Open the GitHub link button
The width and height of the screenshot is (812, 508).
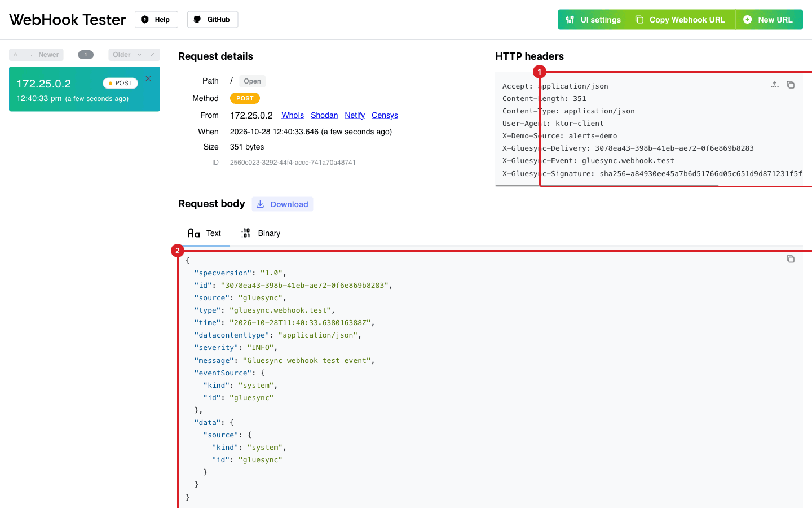[213, 20]
